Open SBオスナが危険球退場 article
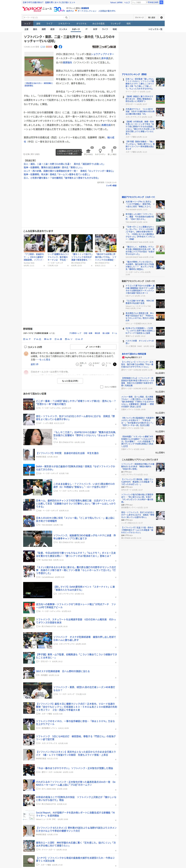 click(x=63, y=671)
